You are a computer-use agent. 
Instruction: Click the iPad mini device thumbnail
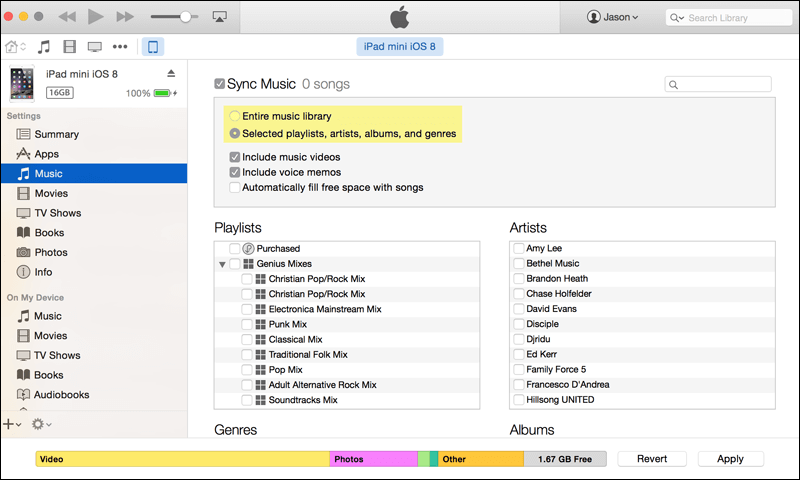click(22, 83)
